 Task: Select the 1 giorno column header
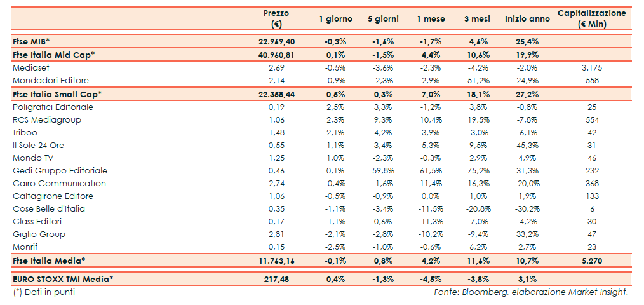click(x=335, y=19)
